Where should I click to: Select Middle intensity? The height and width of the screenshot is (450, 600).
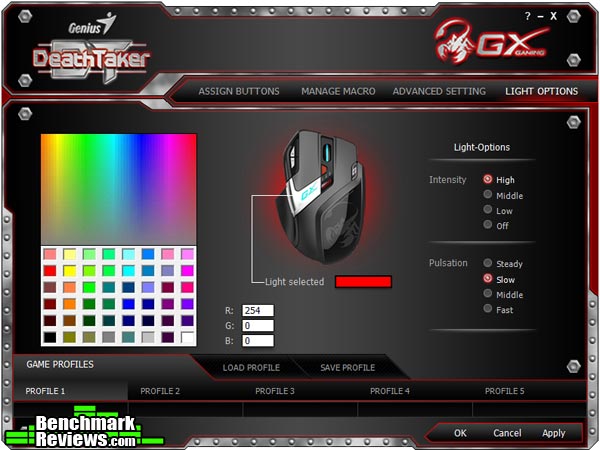point(488,194)
